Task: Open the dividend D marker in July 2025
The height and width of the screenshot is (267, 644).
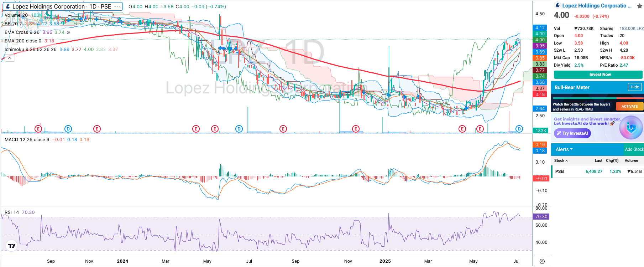Action: pos(519,129)
